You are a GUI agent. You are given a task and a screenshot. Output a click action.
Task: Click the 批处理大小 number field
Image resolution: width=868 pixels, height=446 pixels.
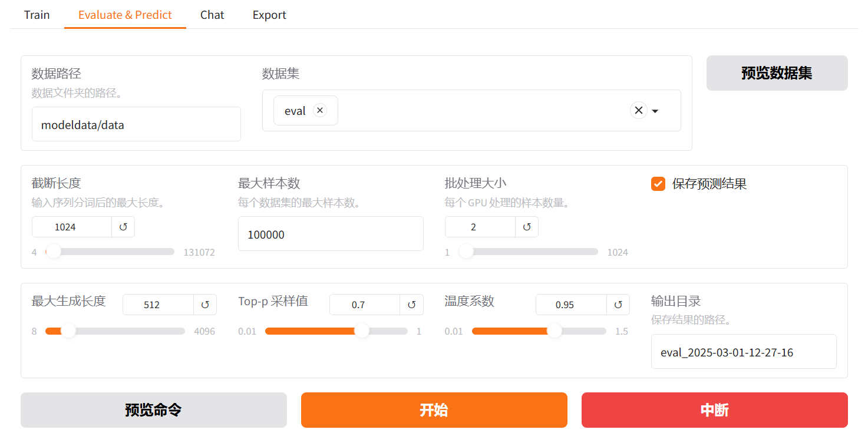click(480, 227)
